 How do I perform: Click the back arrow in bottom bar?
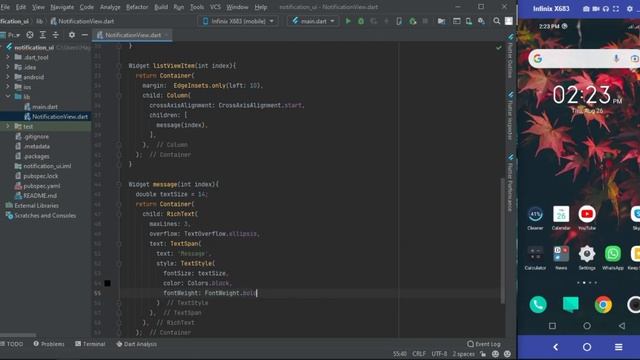(556, 347)
